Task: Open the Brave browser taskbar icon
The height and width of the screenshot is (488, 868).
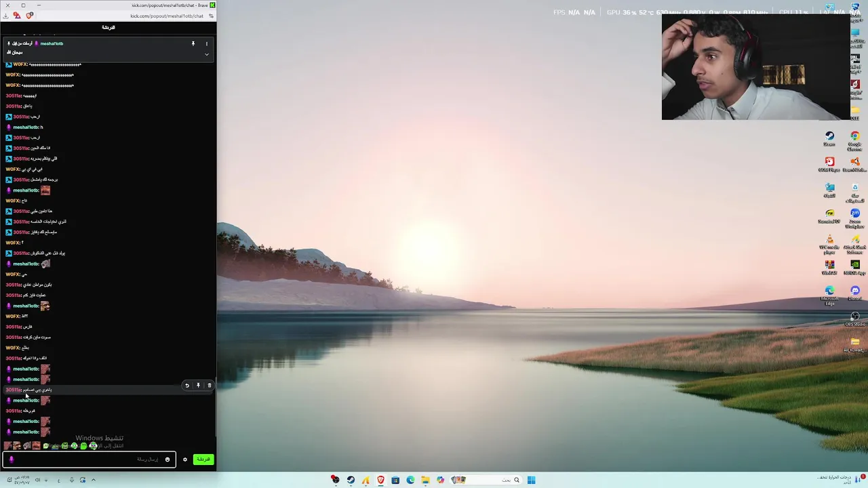Action: (380, 480)
